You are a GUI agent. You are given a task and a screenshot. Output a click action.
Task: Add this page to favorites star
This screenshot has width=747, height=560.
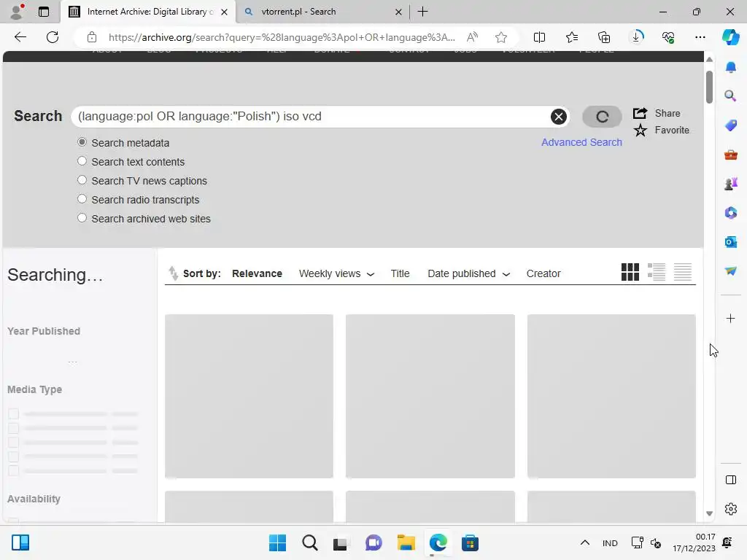pyautogui.click(x=500, y=37)
